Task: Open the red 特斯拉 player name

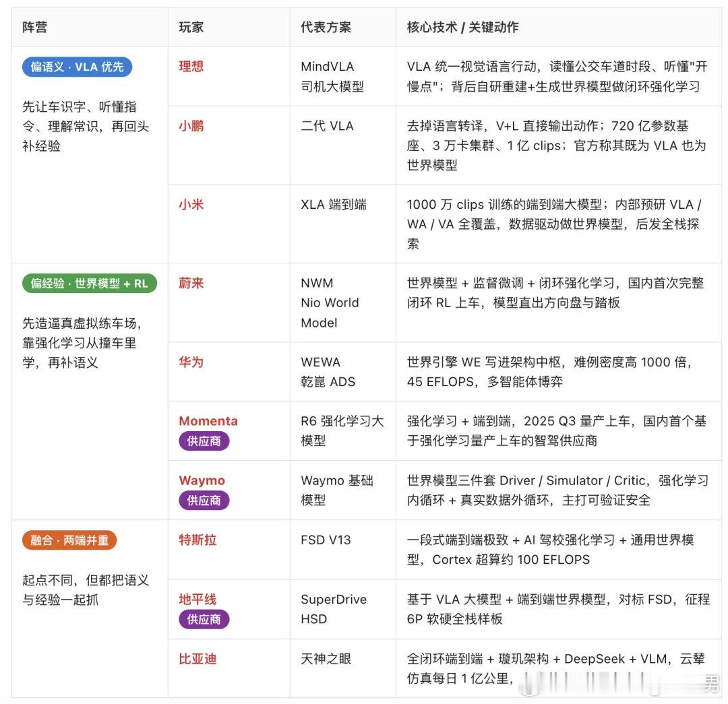Action: tap(198, 540)
